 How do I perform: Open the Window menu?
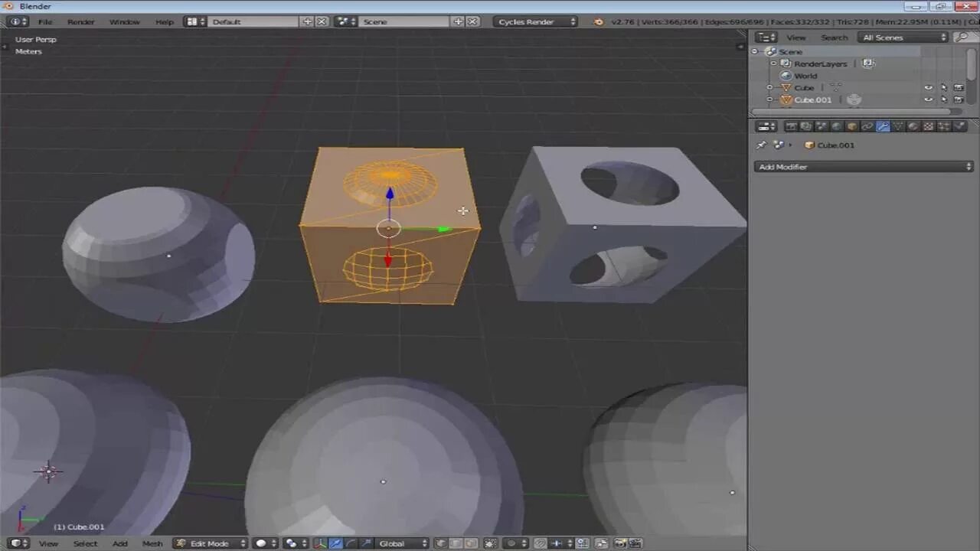point(124,21)
